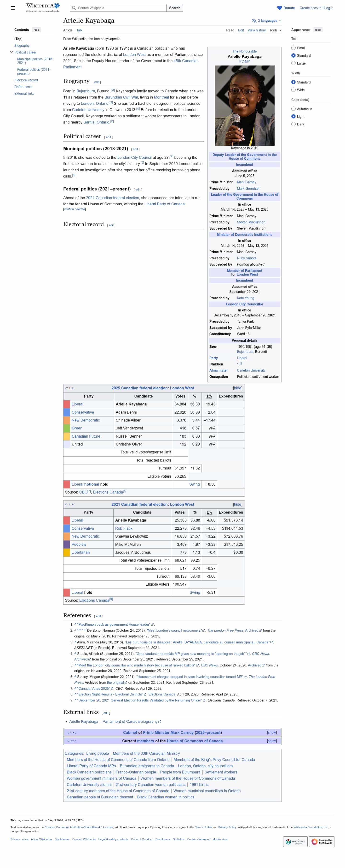
Task: Jump to Electoral record in contents
Action: point(26,80)
